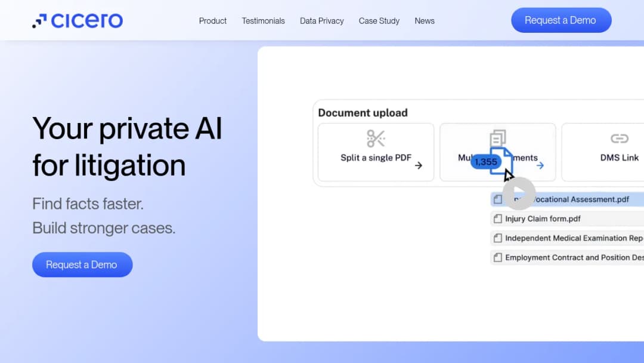Select the Vocational Assessment.pdf file row
The height and width of the screenshot is (363, 644).
(567, 199)
